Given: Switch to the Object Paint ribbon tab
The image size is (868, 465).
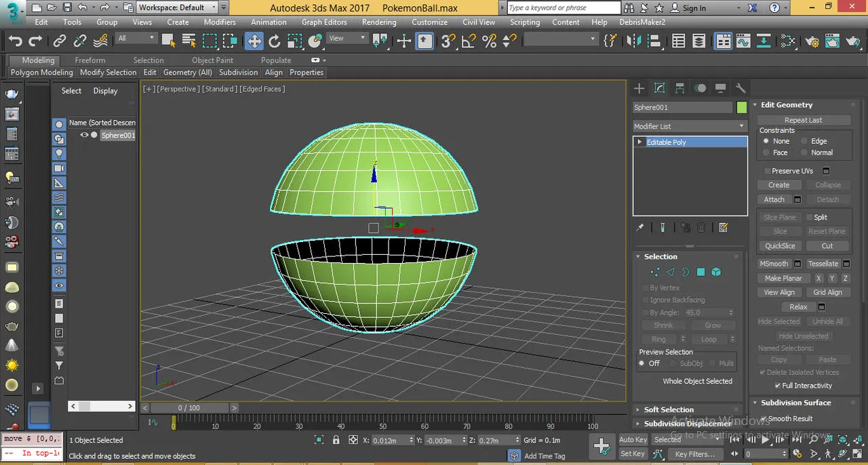Looking at the screenshot, I should (x=212, y=60).
